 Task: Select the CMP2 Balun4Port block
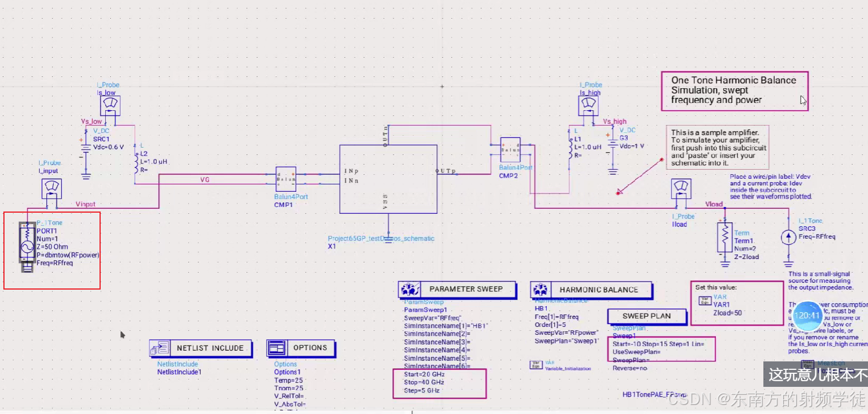click(510, 150)
